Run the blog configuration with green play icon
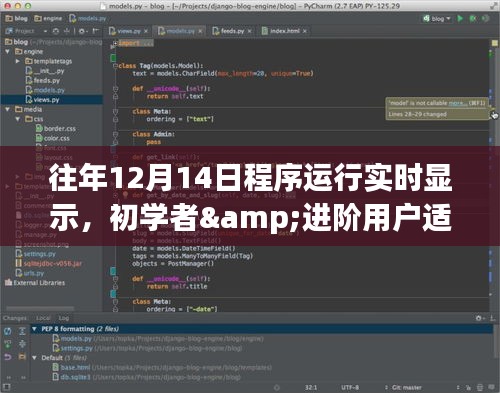The width and height of the screenshot is (500, 393). [460, 18]
